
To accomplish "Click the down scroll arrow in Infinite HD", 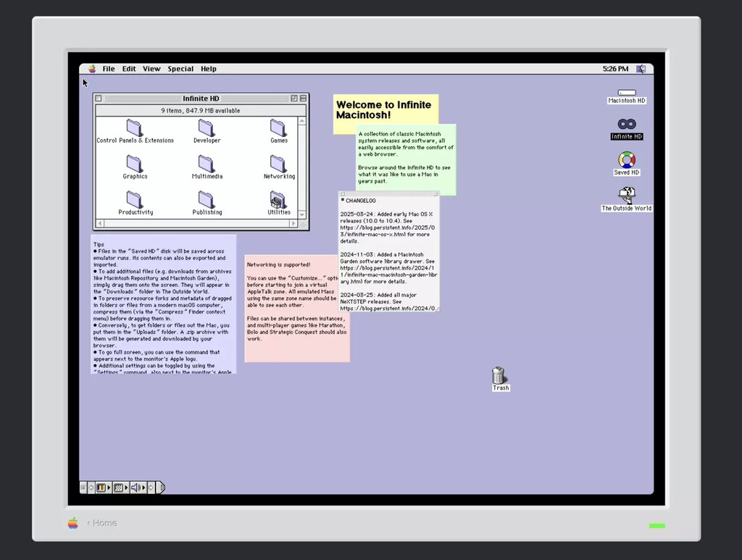I will [x=302, y=213].
